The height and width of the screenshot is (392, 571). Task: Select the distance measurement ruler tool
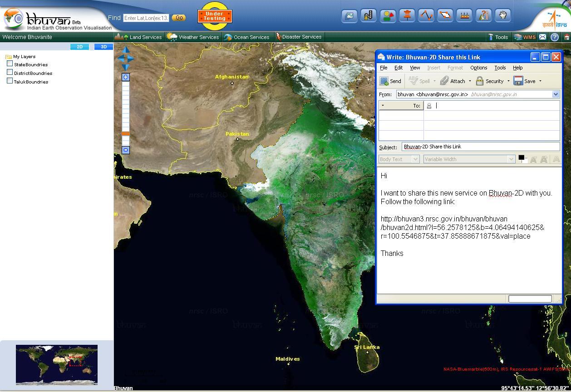[x=464, y=16]
